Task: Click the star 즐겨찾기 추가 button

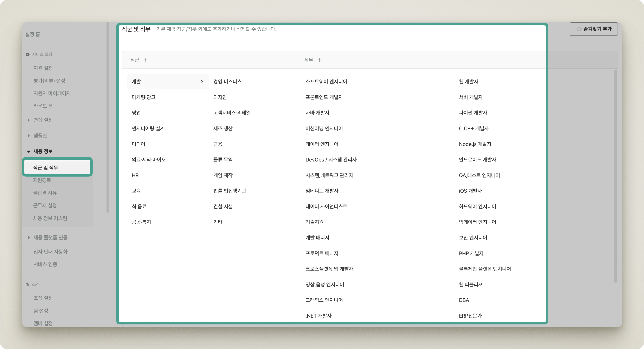Action: click(593, 29)
